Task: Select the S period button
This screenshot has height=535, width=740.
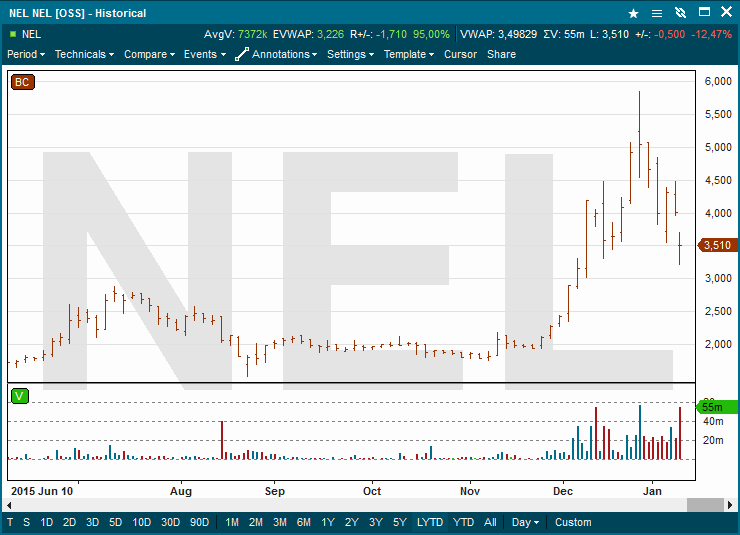Action: click(x=26, y=522)
